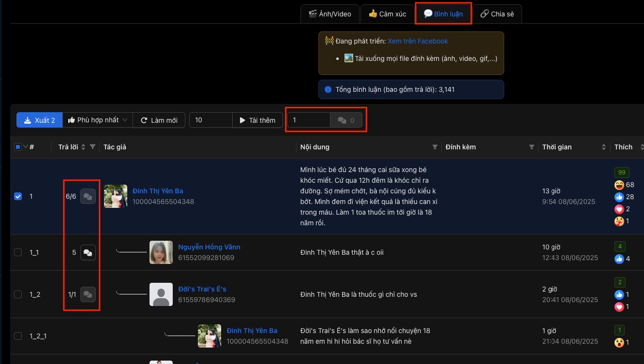Open Đinh Thị Yên Ba link in row 1_2_1
The width and height of the screenshot is (644, 364).
(x=252, y=331)
